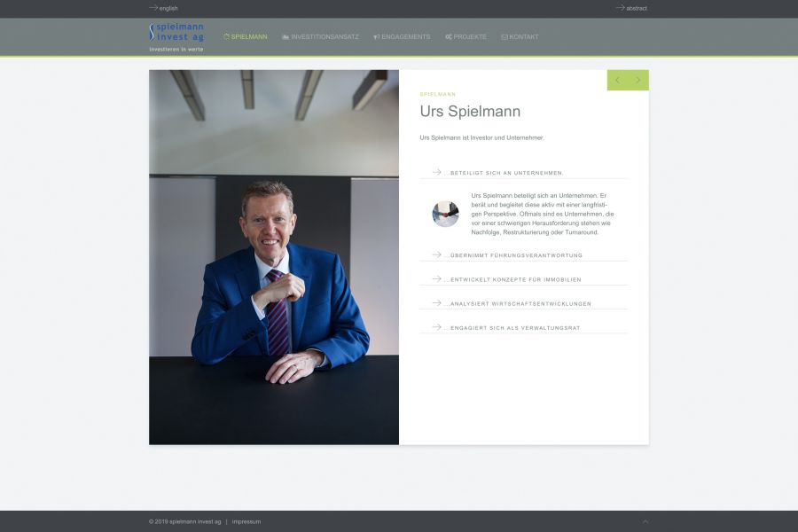The width and height of the screenshot is (798, 532).
Task: Open the KONTAKT menu item
Action: [524, 36]
